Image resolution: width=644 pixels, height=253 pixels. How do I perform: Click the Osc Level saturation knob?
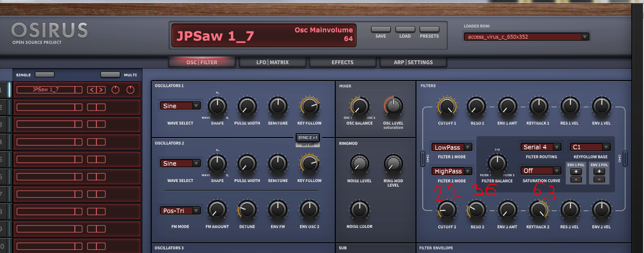click(x=393, y=106)
